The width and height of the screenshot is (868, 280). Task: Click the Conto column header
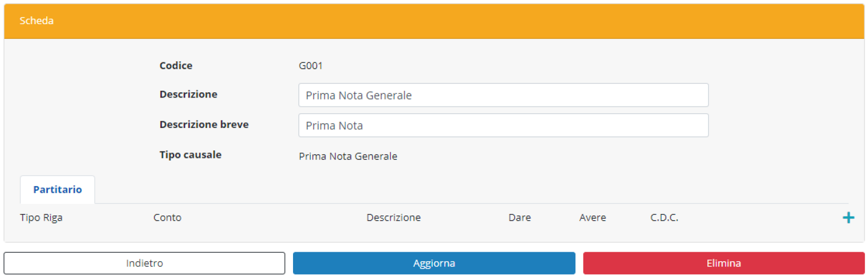click(x=167, y=218)
